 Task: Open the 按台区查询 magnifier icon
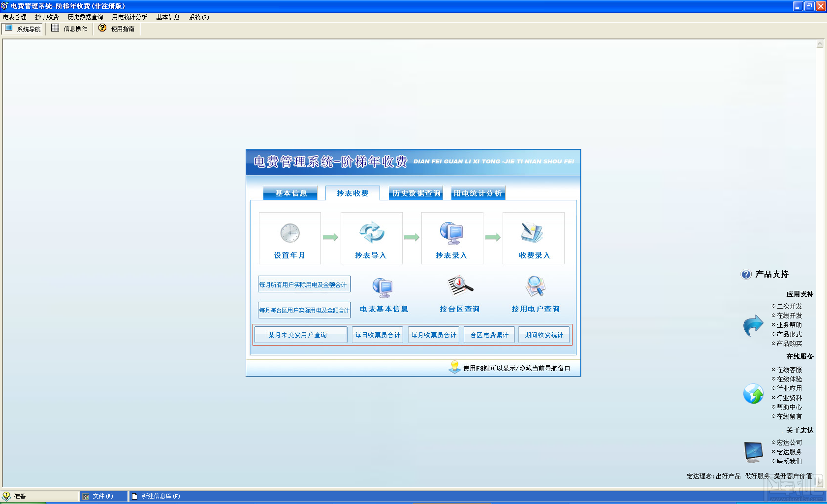tap(460, 286)
